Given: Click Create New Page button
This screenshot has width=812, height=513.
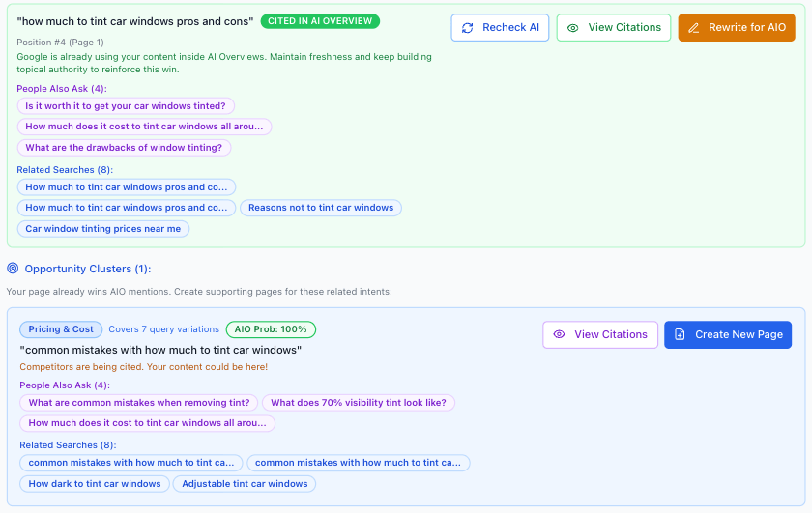Looking at the screenshot, I should (728, 334).
